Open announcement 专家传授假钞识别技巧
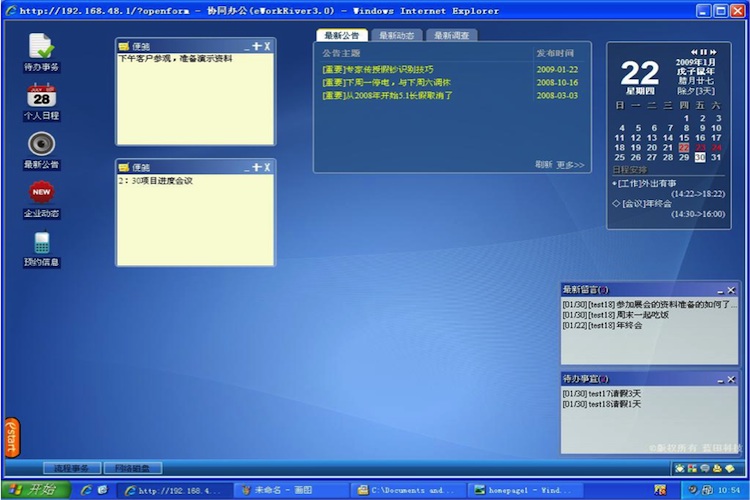 (378, 69)
